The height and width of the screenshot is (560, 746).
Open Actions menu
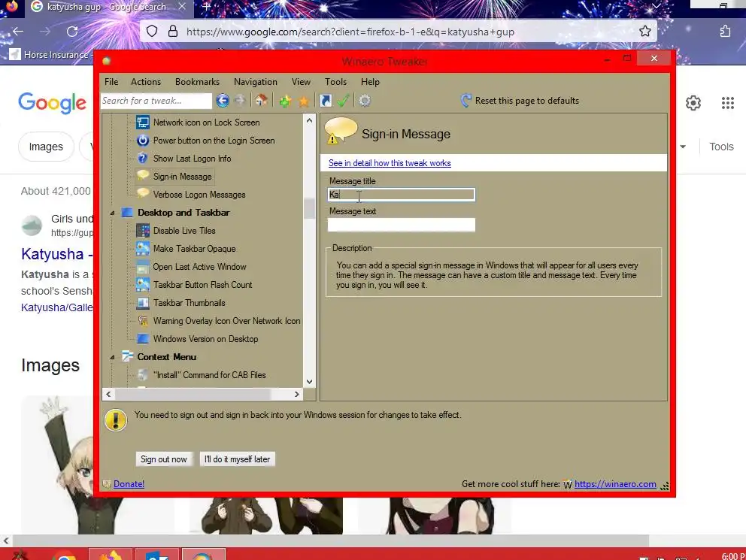tap(146, 82)
